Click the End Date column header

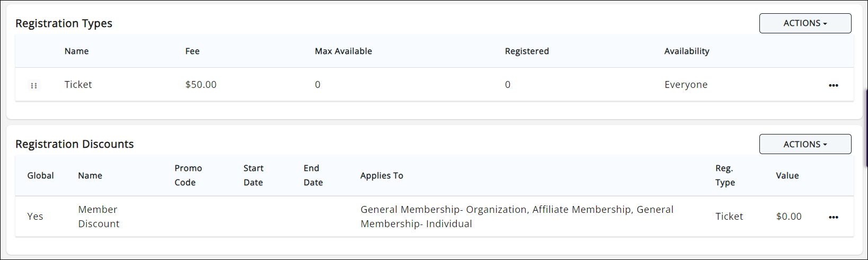(313, 175)
